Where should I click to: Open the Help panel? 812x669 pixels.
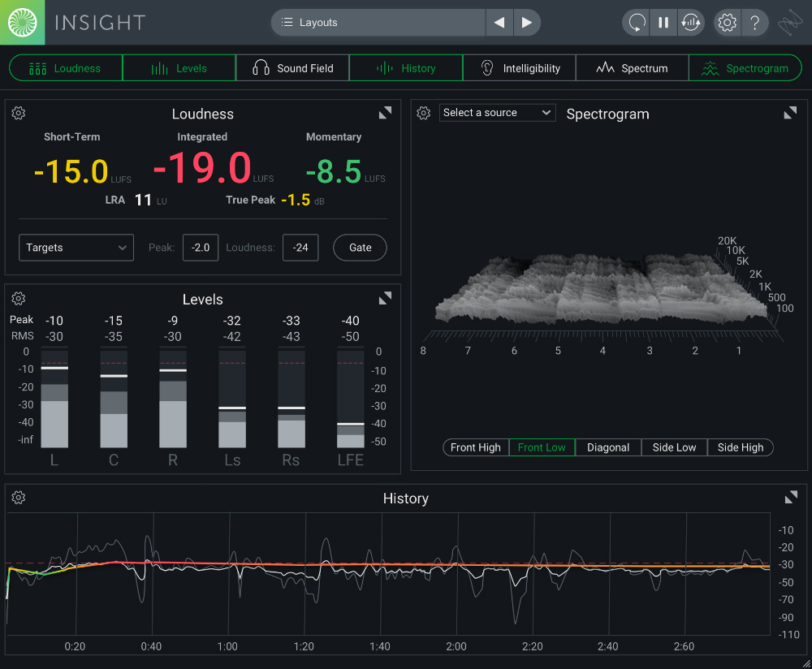(x=755, y=22)
